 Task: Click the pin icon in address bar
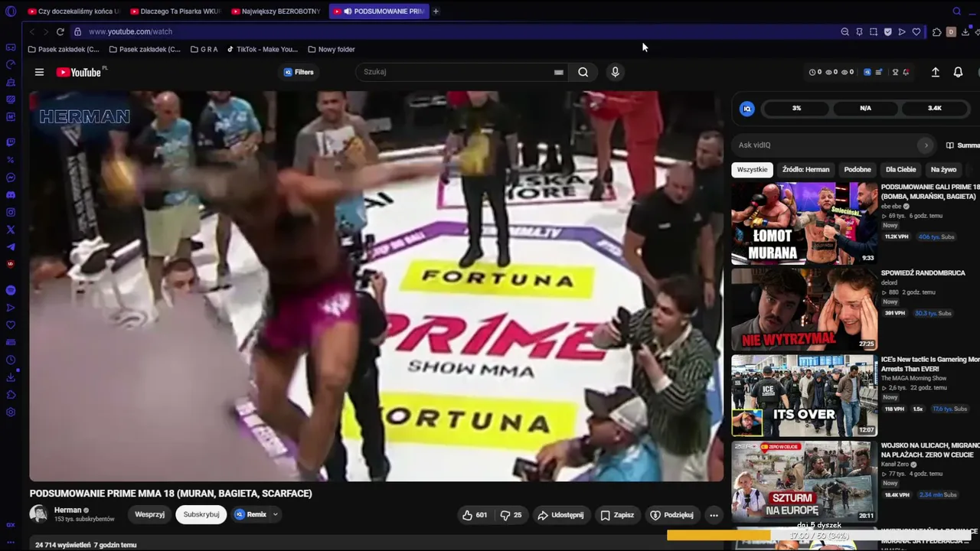[x=859, y=31]
